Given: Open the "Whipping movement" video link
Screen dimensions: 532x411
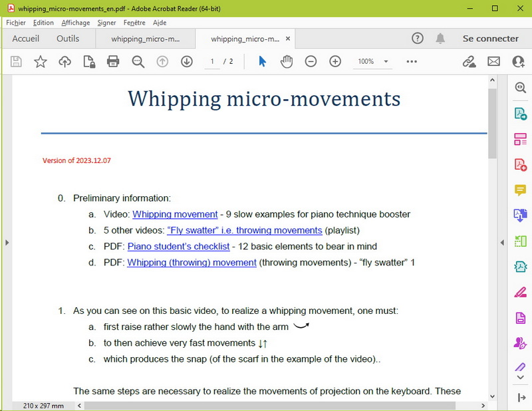Looking at the screenshot, I should pos(175,214).
